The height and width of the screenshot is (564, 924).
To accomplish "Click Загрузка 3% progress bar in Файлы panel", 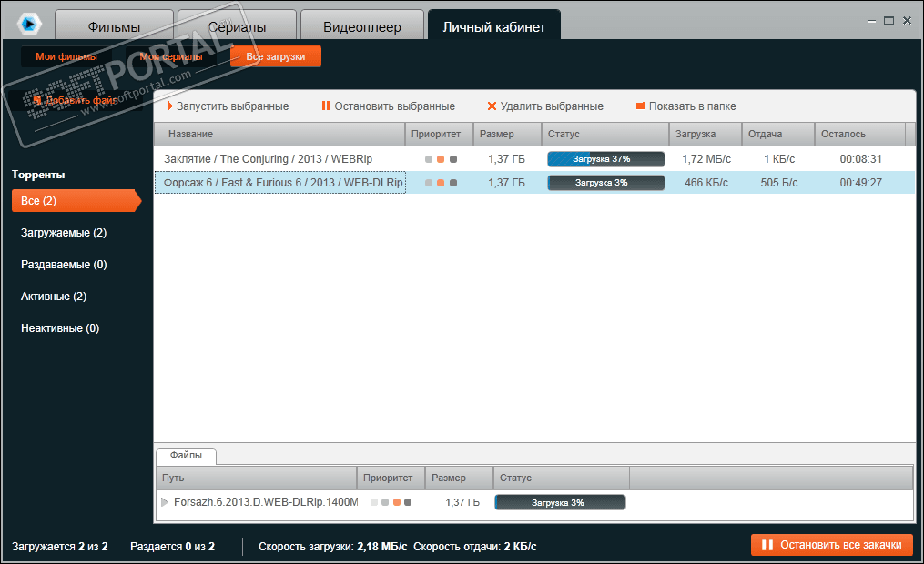I will tap(560, 502).
